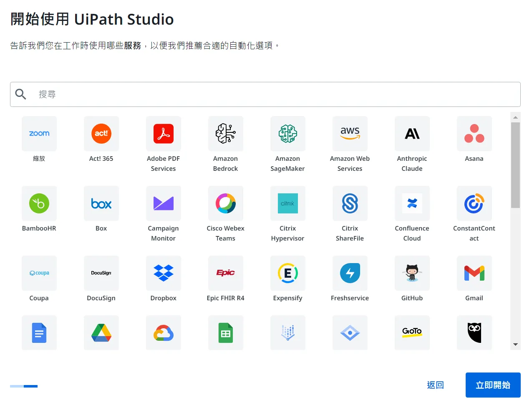Pick the Dropbox icon
532x408 pixels.
tap(164, 273)
